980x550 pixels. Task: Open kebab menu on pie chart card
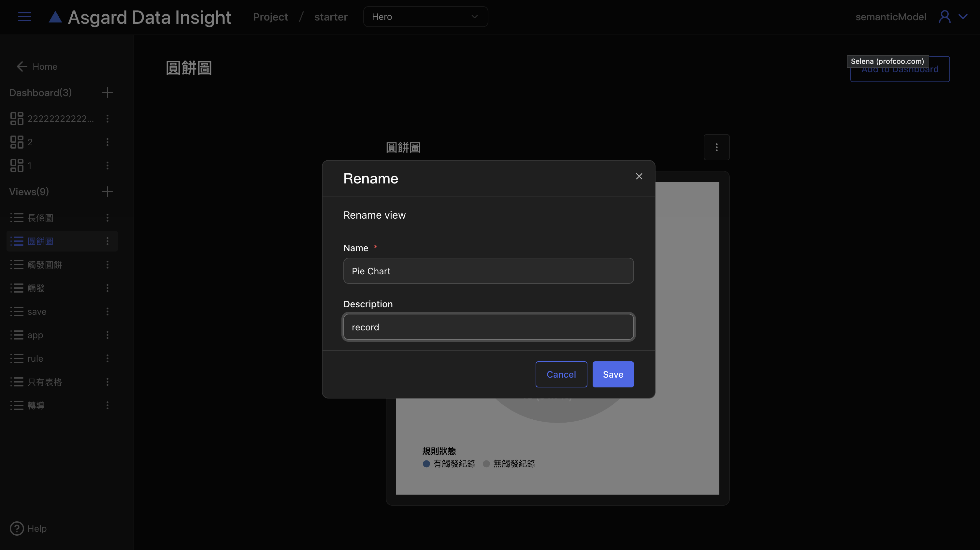tap(716, 147)
